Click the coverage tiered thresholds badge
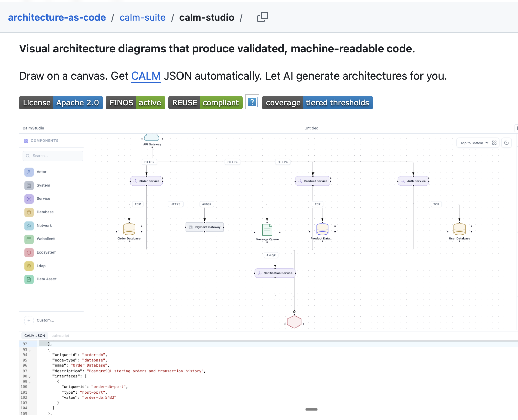This screenshot has height=420, width=518. click(x=318, y=103)
